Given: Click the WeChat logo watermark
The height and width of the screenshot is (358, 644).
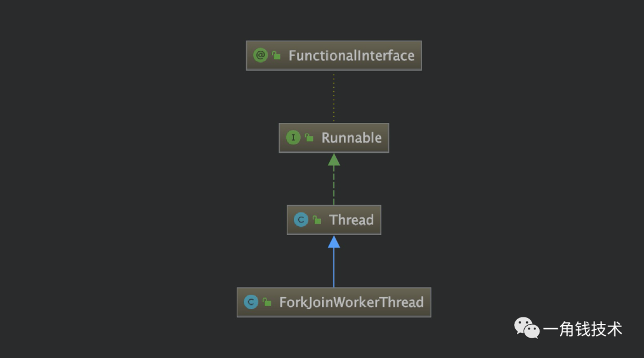Looking at the screenshot, I should click(x=527, y=328).
